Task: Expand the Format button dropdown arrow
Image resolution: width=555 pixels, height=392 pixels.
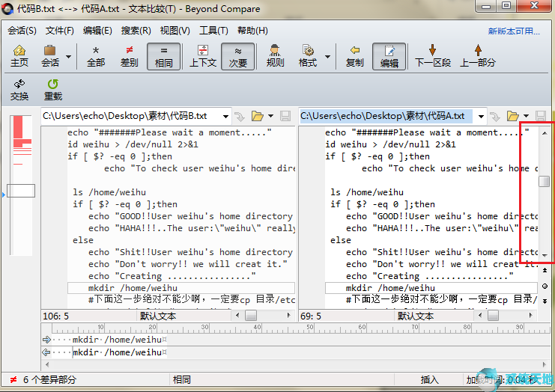Action: [x=328, y=57]
